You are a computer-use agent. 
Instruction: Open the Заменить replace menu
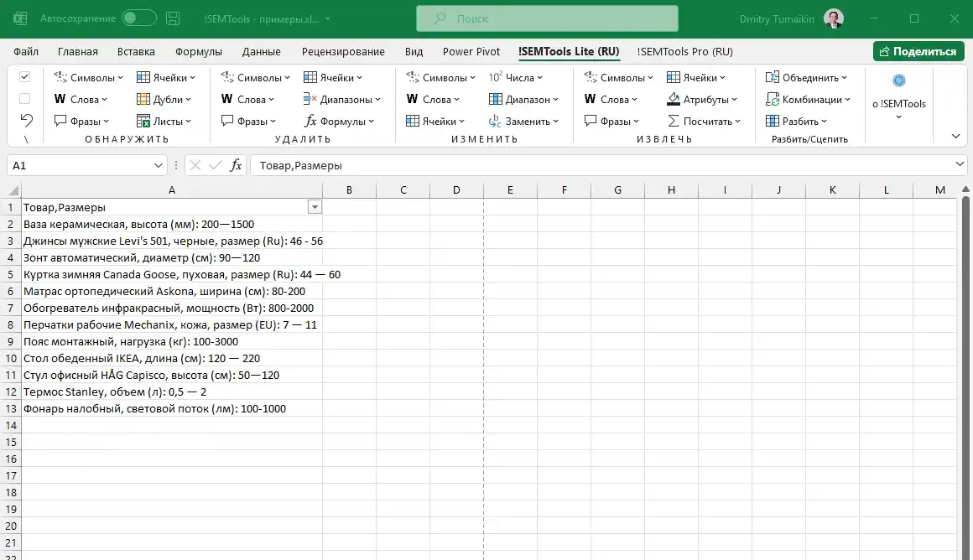(523, 121)
